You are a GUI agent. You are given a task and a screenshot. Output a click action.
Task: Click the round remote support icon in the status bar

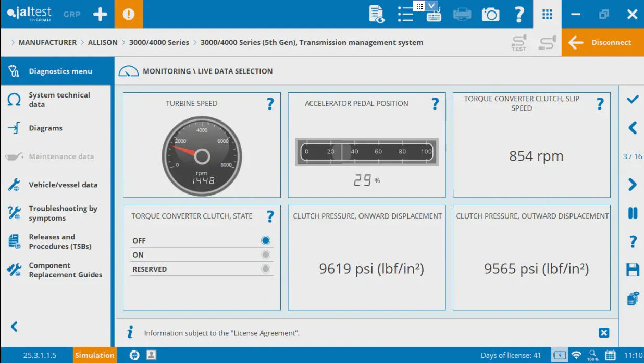[135, 355]
